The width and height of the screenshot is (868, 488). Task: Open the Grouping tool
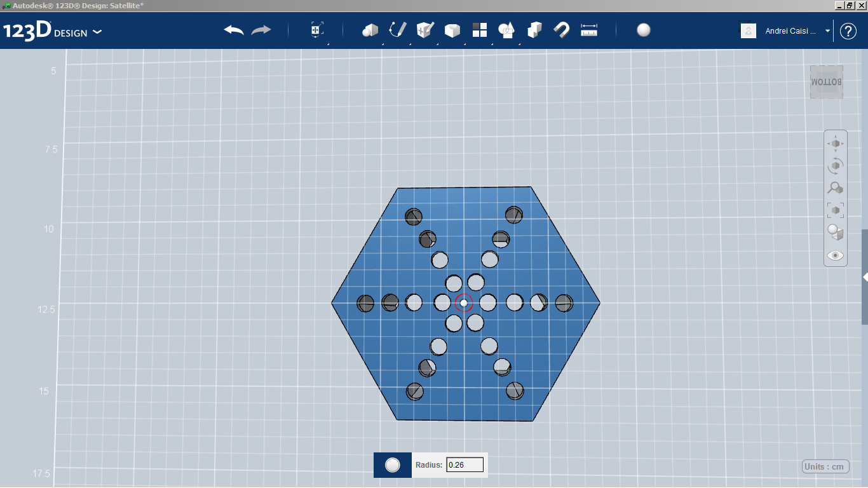507,30
